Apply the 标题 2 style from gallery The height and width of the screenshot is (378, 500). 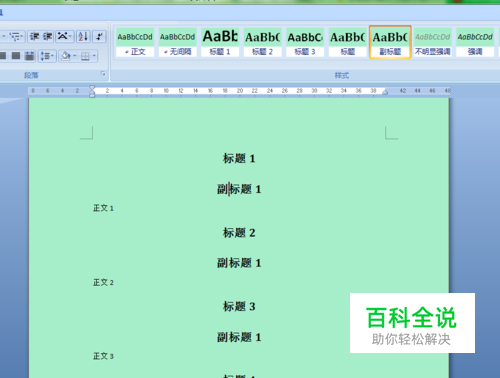pos(262,42)
